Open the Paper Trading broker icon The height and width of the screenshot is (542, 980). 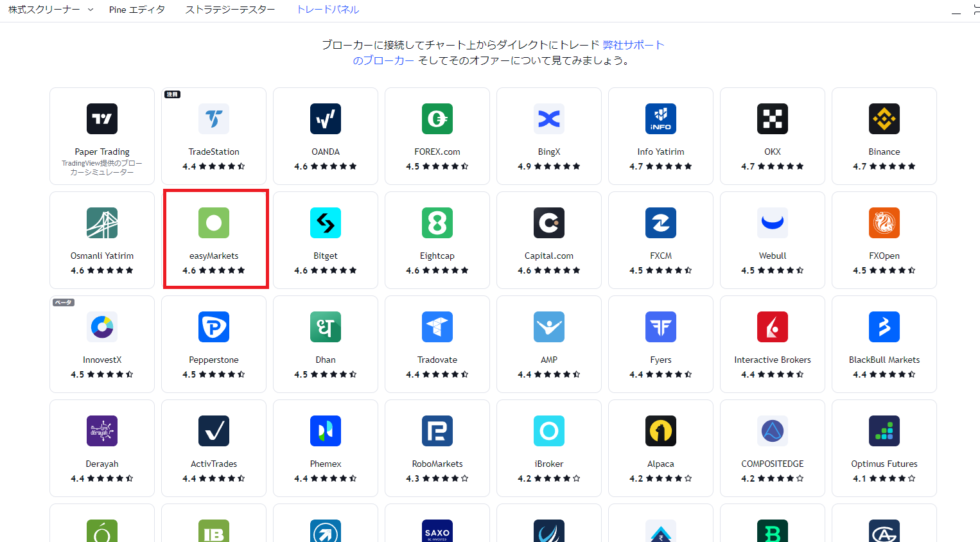coord(102,119)
